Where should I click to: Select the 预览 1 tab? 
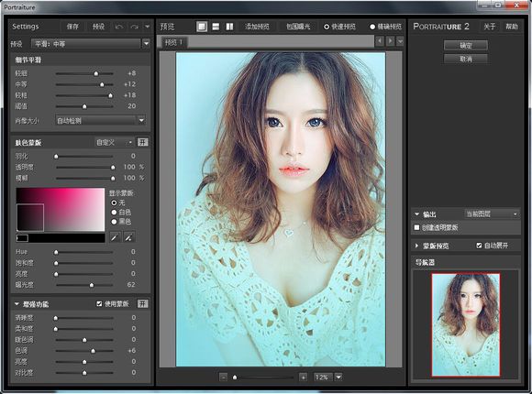point(173,42)
